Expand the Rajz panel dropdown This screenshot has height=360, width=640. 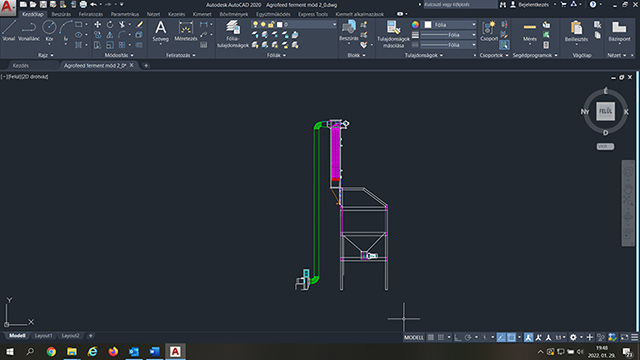(45, 55)
